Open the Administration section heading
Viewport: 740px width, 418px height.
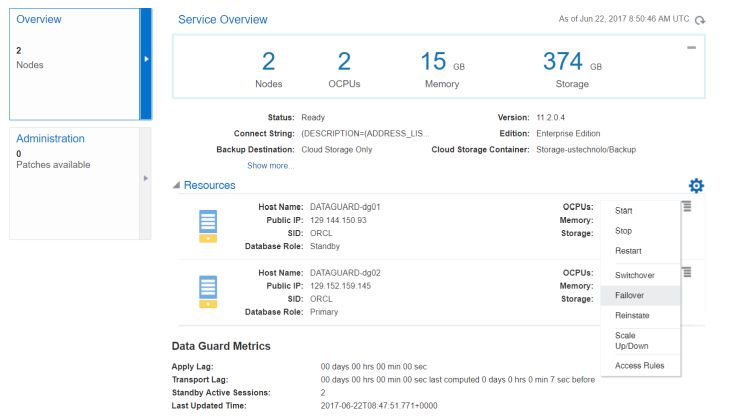(51, 138)
